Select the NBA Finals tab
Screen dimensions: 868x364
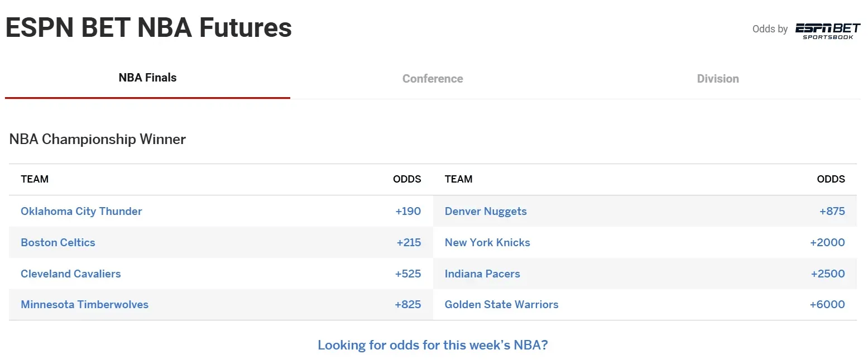(147, 78)
